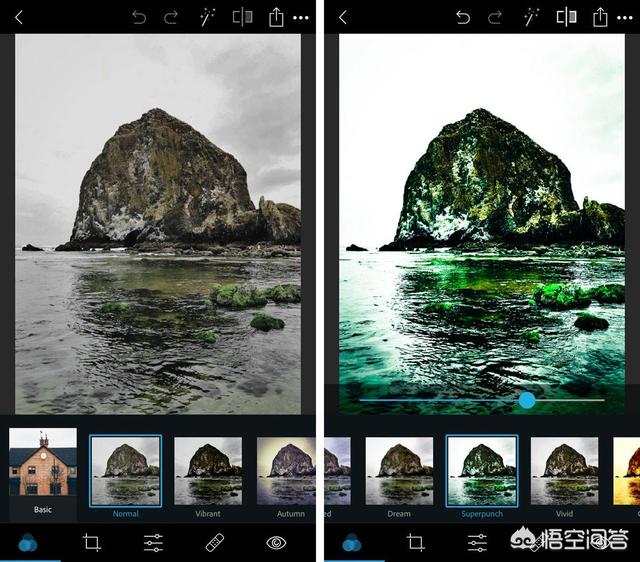The height and width of the screenshot is (562, 640).
Task: Open Adjustments sliders tab in left screen
Action: 153,543
